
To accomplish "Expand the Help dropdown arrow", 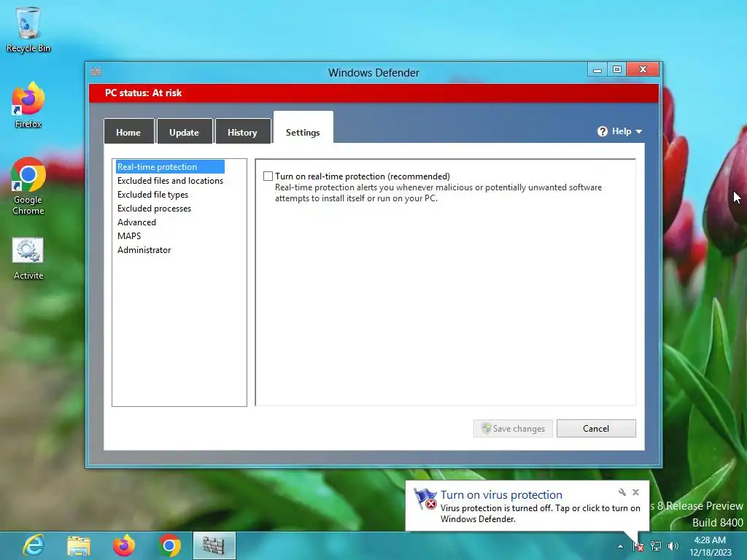I will point(639,131).
